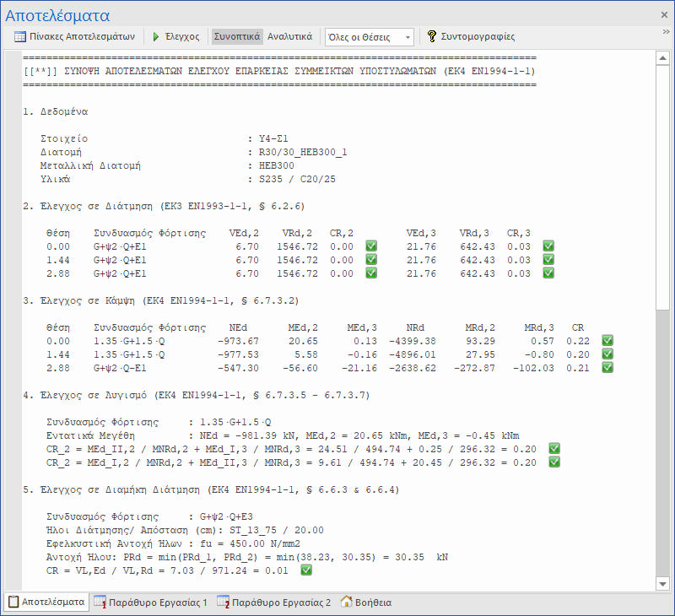Click the Αποτελέσματα tab page icon

click(13, 602)
